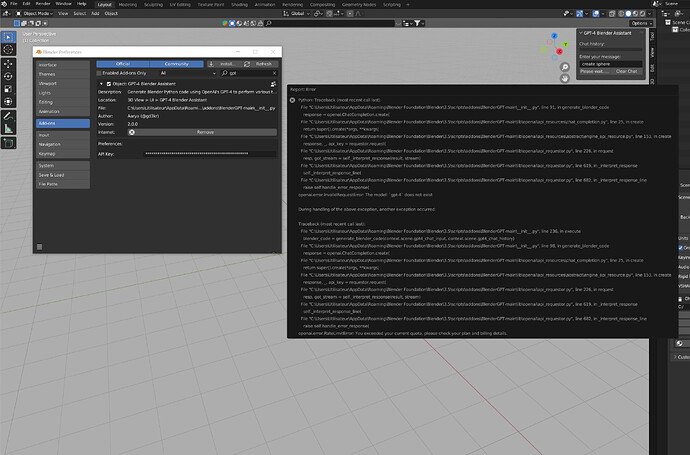Screen dimensions: 690x455
Task: Click the Scene Collection icon in outliner
Action: point(668,22)
